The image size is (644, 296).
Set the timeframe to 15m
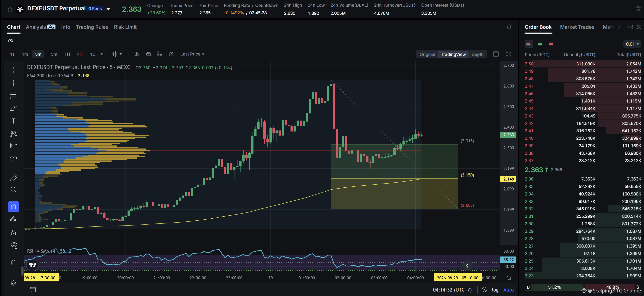point(53,54)
